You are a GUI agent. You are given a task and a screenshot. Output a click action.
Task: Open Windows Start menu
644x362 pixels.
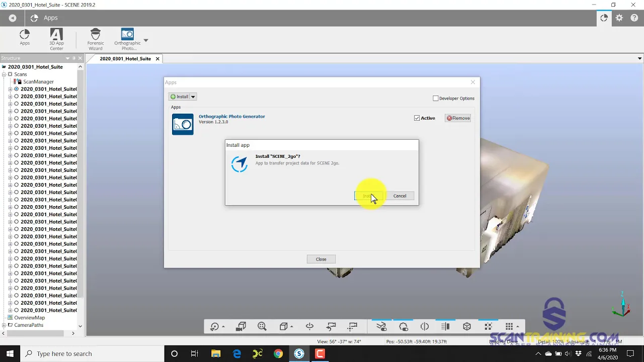pyautogui.click(x=10, y=354)
